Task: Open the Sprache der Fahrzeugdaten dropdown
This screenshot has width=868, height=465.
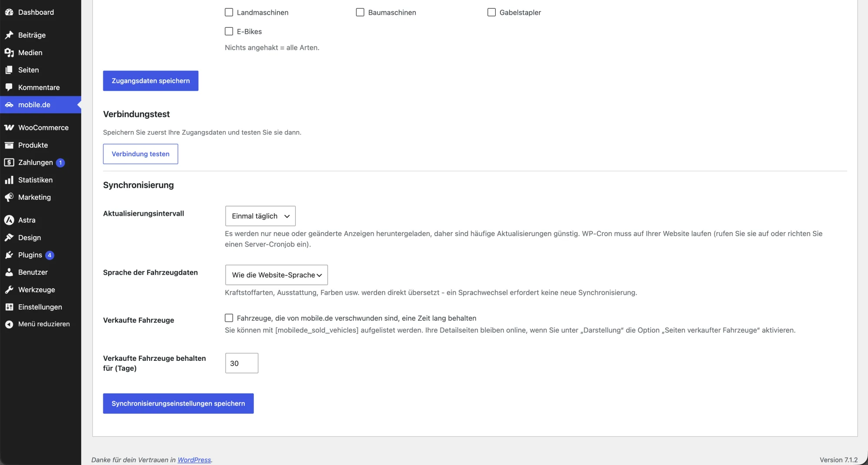Action: pos(276,275)
